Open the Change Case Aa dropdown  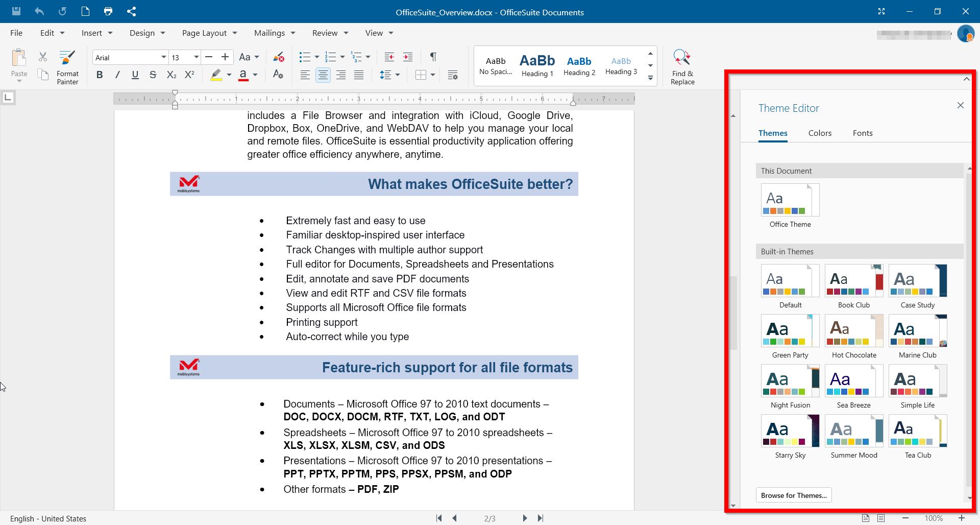click(249, 57)
